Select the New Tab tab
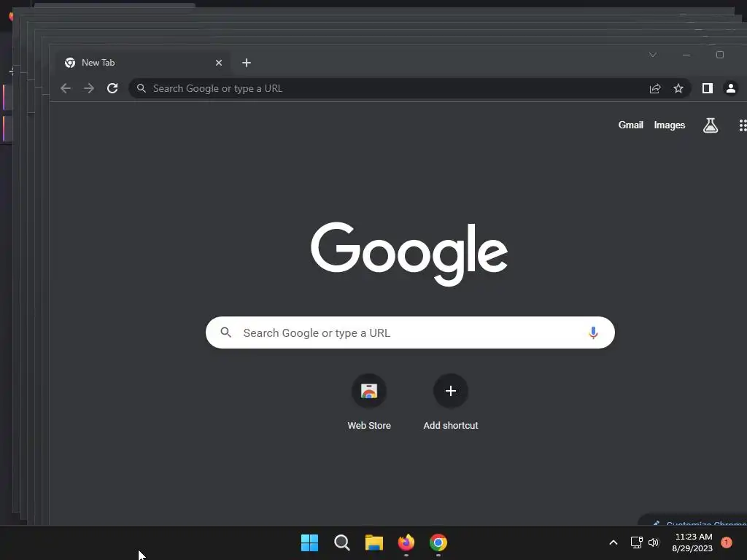Image resolution: width=747 pixels, height=560 pixels. [x=143, y=63]
